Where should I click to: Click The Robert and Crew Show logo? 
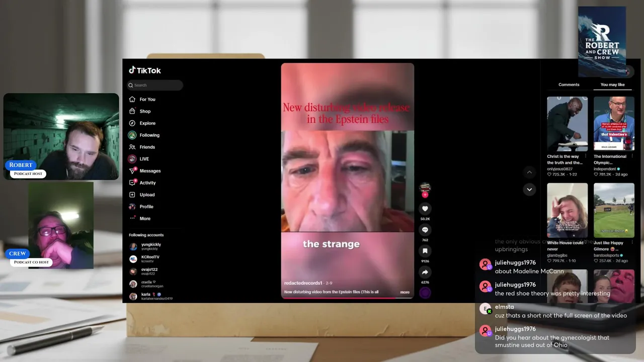pyautogui.click(x=602, y=42)
